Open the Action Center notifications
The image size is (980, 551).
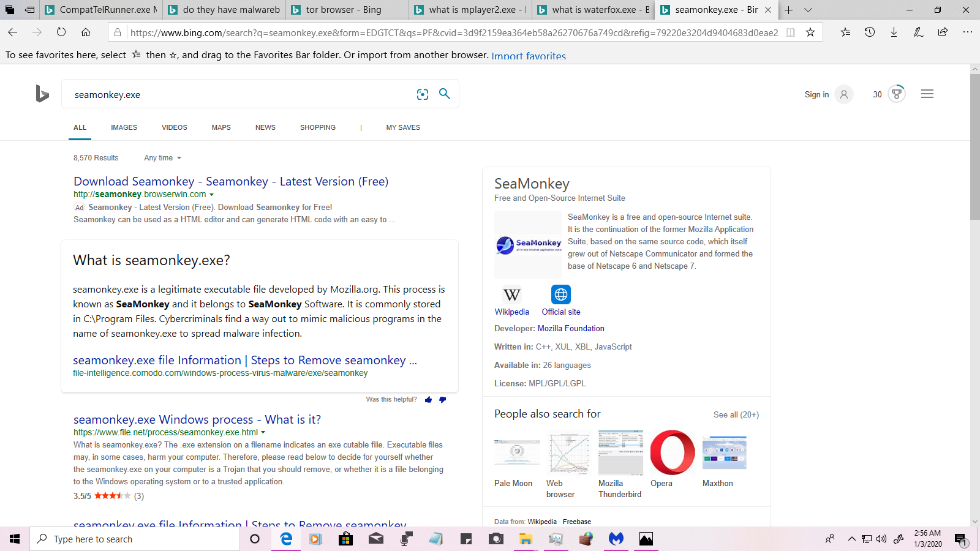pyautogui.click(x=960, y=539)
